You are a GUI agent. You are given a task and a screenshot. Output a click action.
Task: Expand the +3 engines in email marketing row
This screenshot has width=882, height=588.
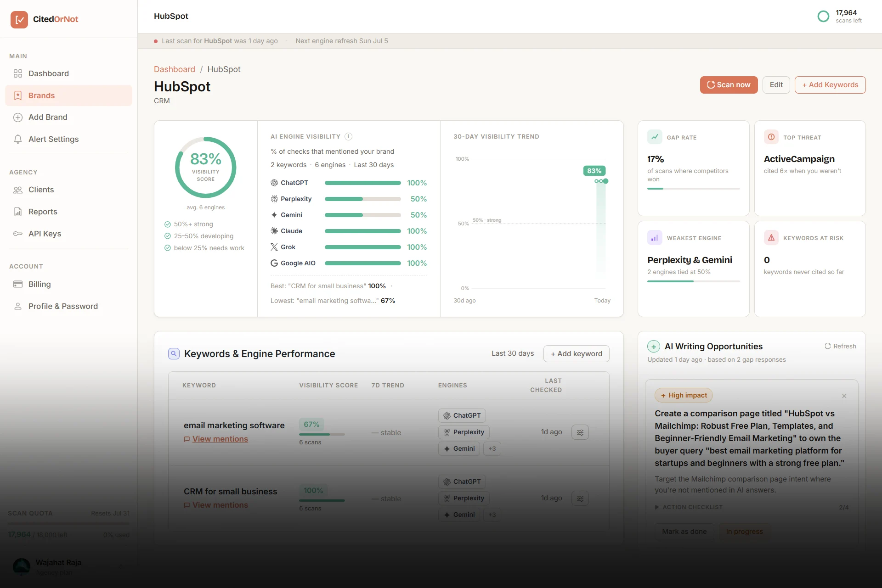(x=492, y=448)
